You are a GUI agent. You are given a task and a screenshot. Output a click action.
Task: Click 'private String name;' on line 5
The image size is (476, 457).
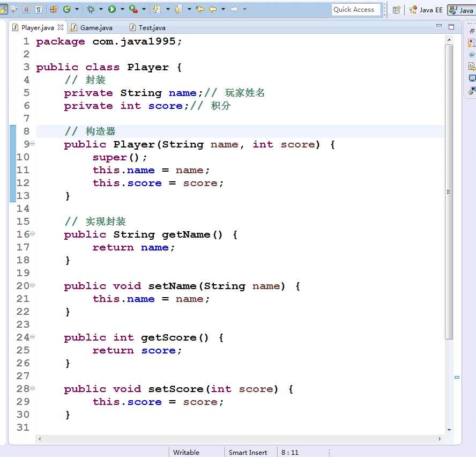click(x=133, y=93)
